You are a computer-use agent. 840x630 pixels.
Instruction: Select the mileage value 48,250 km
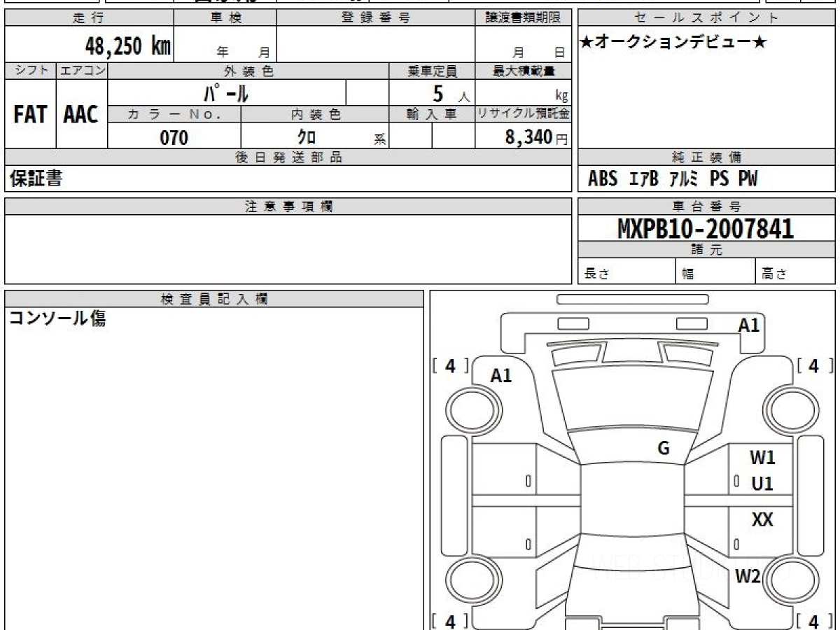point(127,46)
